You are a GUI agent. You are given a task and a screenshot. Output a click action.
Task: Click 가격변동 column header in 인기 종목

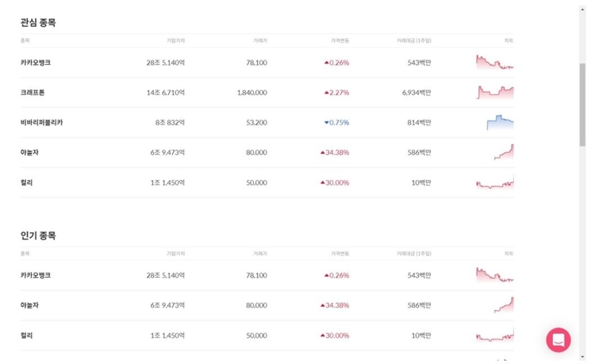click(340, 253)
